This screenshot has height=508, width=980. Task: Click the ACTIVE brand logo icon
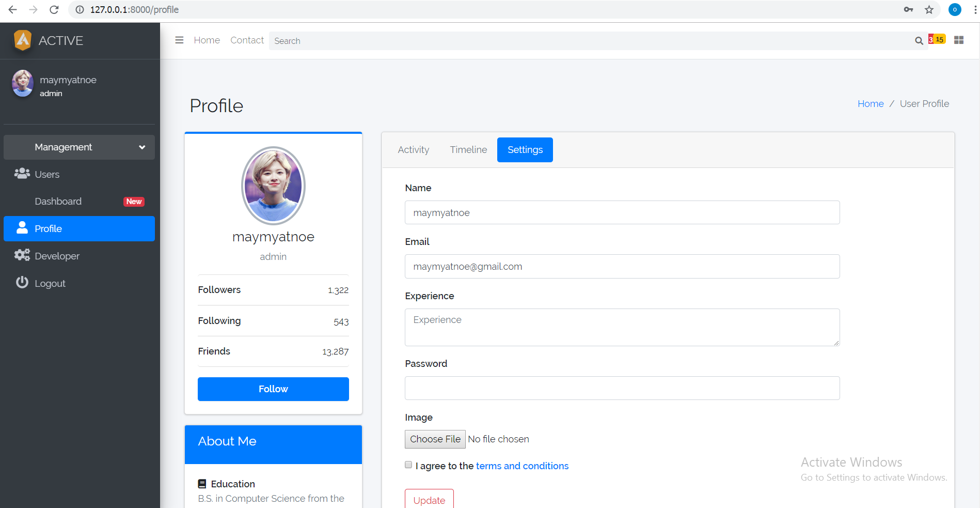coord(23,40)
